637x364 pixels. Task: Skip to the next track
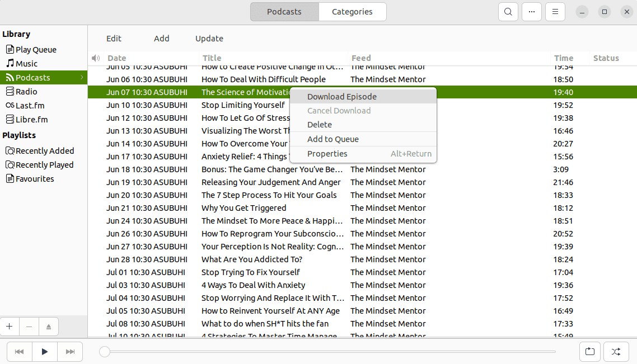70,352
